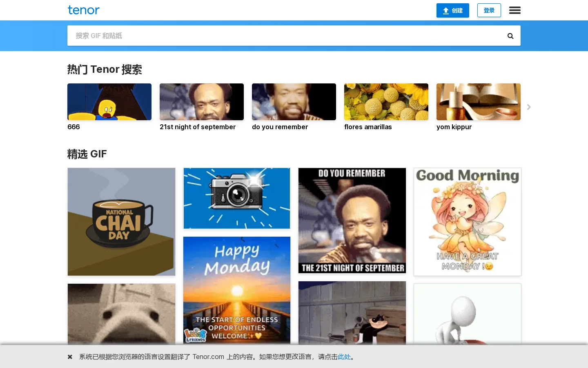Open the flashing camera GIF
The image size is (588, 368).
237,198
